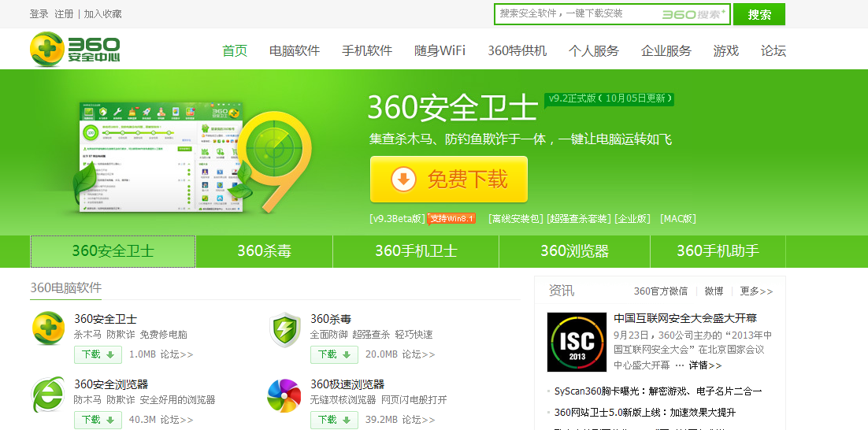Viewport: 868px width, 430px height.
Task: Open 个人服务 navigation item
Action: click(x=593, y=51)
